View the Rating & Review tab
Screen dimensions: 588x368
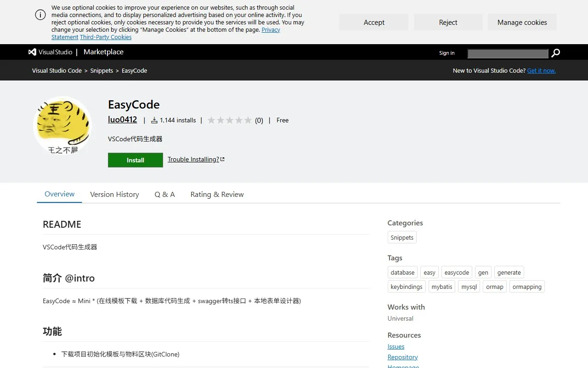(x=217, y=194)
